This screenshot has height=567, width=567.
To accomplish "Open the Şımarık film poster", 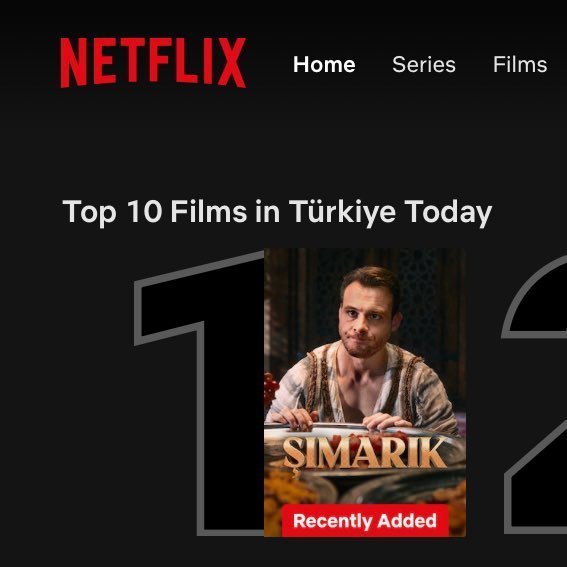I will 365,392.
